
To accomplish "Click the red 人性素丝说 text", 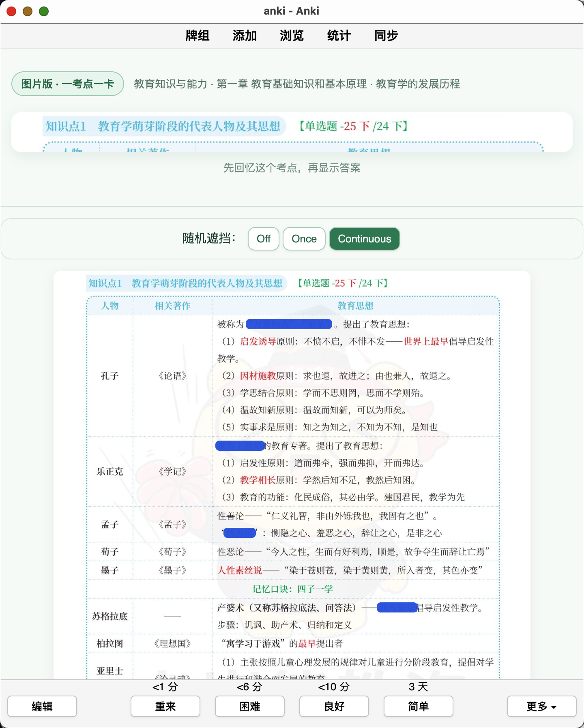I will (240, 570).
